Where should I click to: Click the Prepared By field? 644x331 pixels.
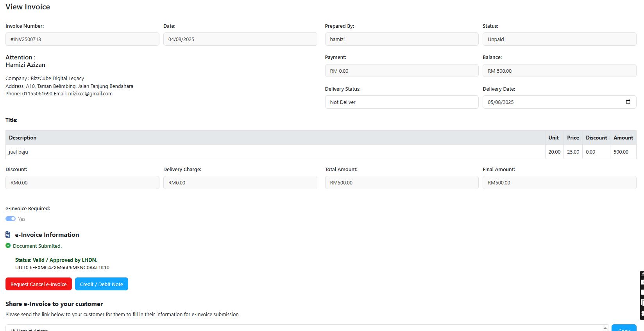pos(401,39)
